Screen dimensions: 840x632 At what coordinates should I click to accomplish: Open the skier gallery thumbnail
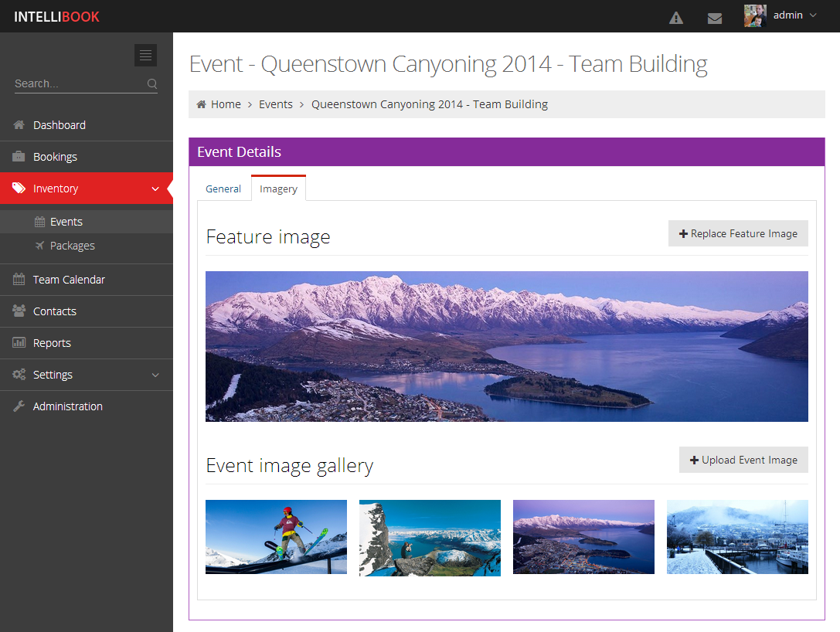277,537
